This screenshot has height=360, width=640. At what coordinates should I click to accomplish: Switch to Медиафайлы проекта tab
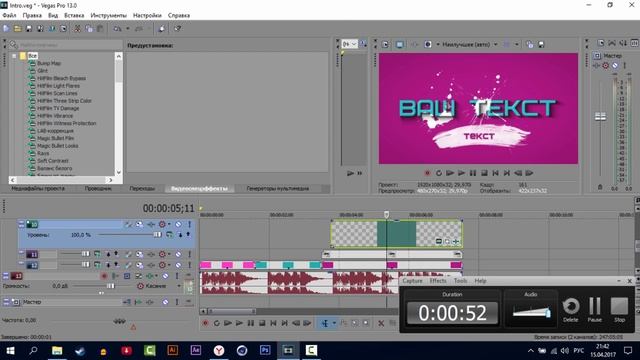pos(38,189)
